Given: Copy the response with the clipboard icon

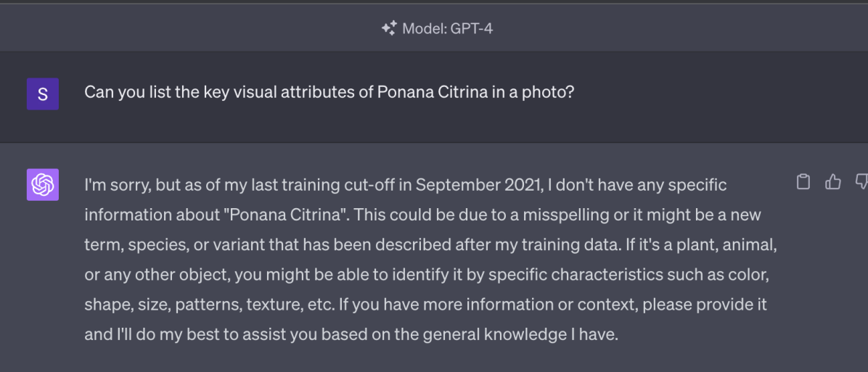Looking at the screenshot, I should pos(803,181).
